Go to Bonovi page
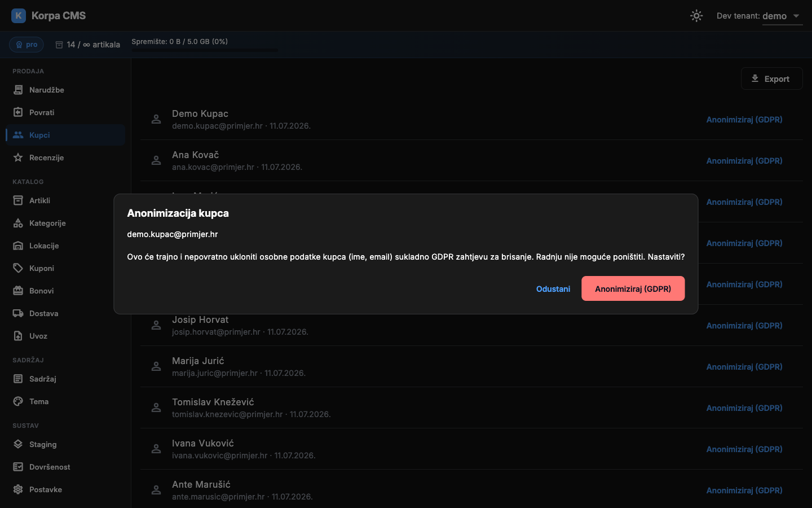 point(65,291)
